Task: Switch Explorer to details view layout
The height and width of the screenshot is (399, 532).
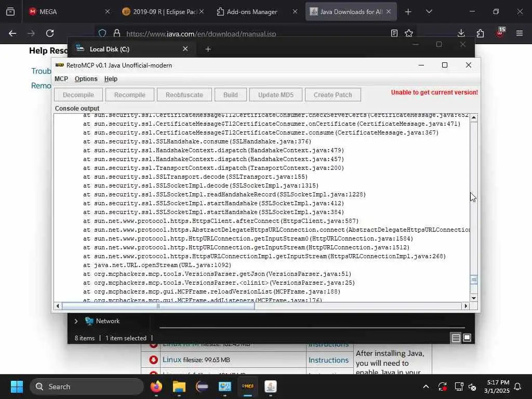Action: point(456,338)
